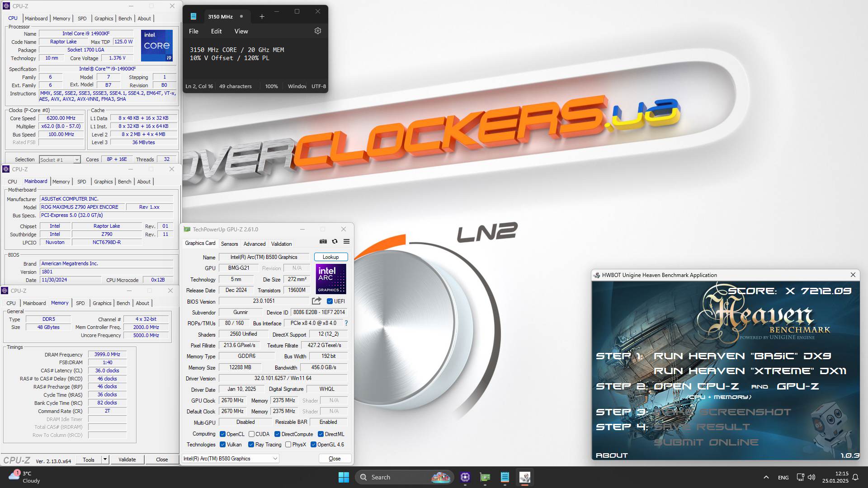Open Notepad Edit menu
This screenshot has width=868, height=488.
coord(216,31)
